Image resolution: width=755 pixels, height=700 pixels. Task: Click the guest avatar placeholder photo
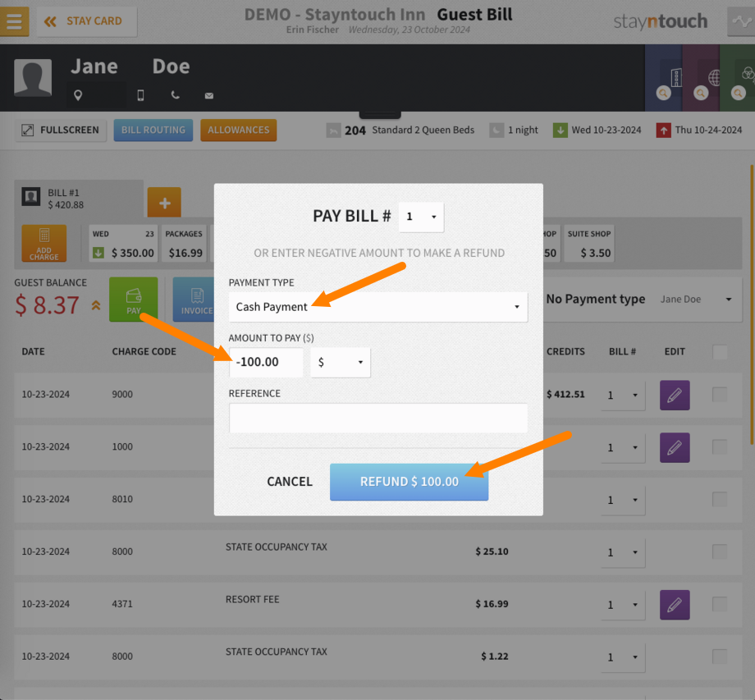click(33, 78)
